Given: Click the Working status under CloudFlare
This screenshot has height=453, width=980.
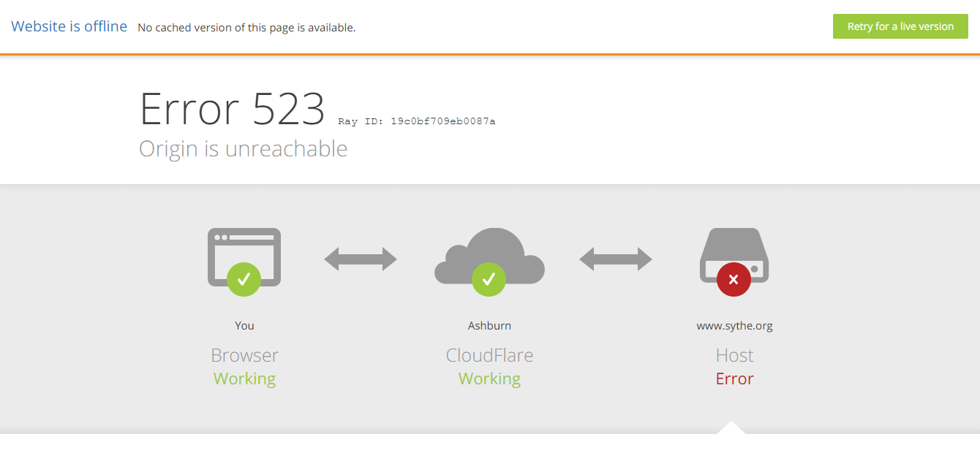Looking at the screenshot, I should point(489,379).
